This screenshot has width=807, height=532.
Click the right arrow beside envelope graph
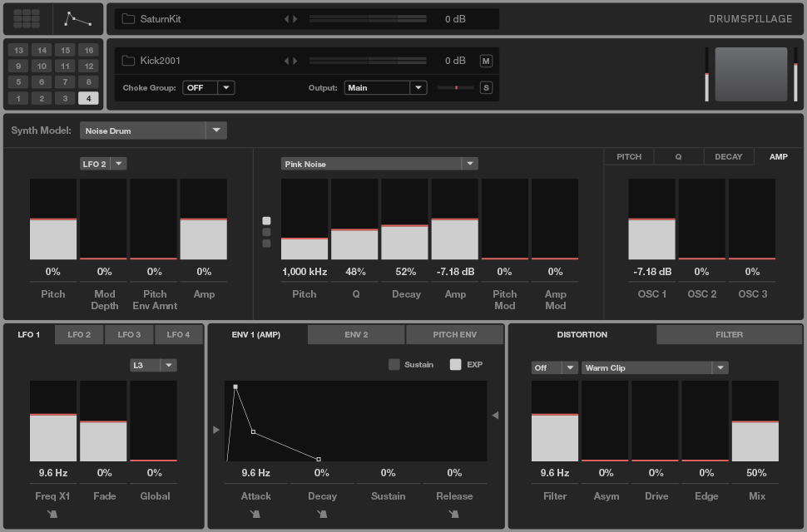(x=495, y=415)
